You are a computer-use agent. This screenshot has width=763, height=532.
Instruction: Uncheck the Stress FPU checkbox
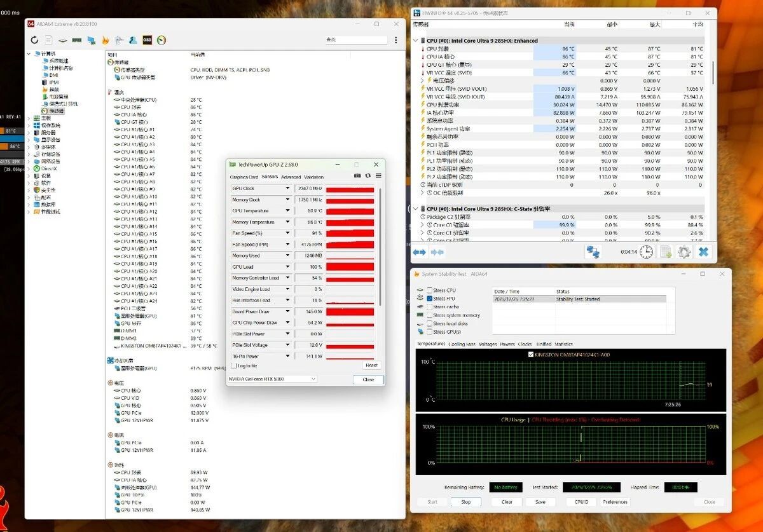coord(430,299)
